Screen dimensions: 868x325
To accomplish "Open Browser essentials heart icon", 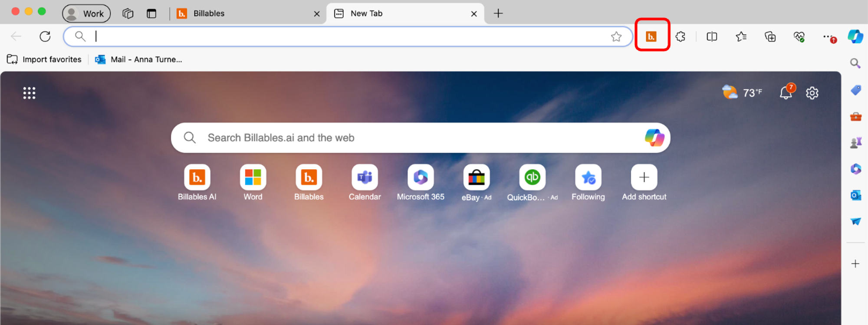I will pyautogui.click(x=799, y=36).
